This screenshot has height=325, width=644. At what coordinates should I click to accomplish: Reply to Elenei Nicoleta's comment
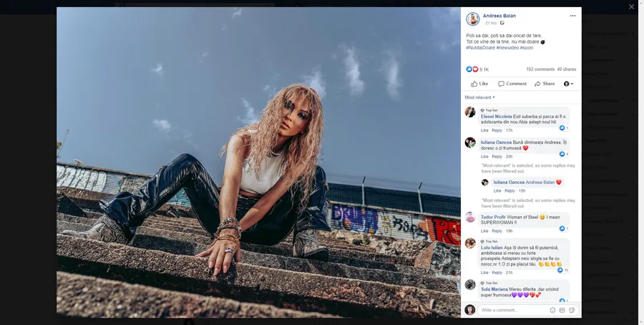coord(497,130)
